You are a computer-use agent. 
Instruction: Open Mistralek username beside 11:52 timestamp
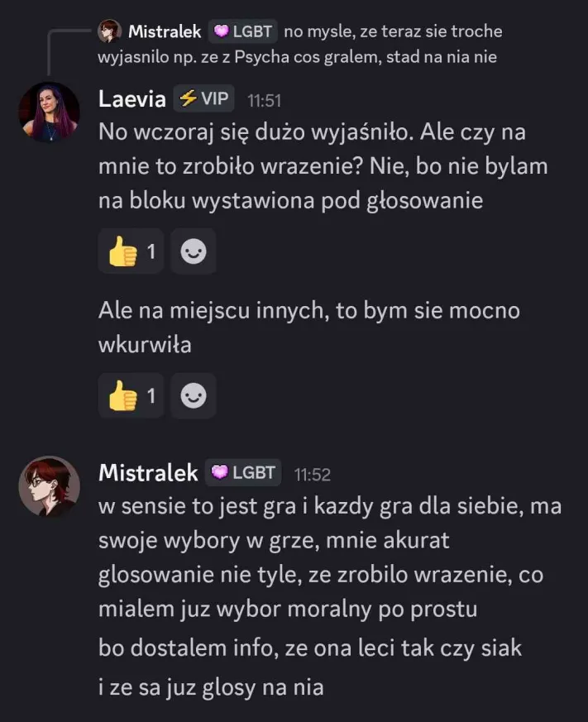148,473
